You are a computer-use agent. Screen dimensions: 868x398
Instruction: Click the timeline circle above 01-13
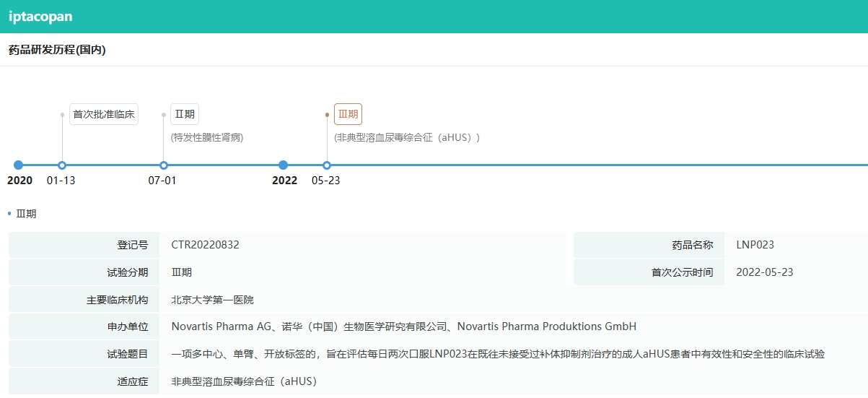[62, 165]
